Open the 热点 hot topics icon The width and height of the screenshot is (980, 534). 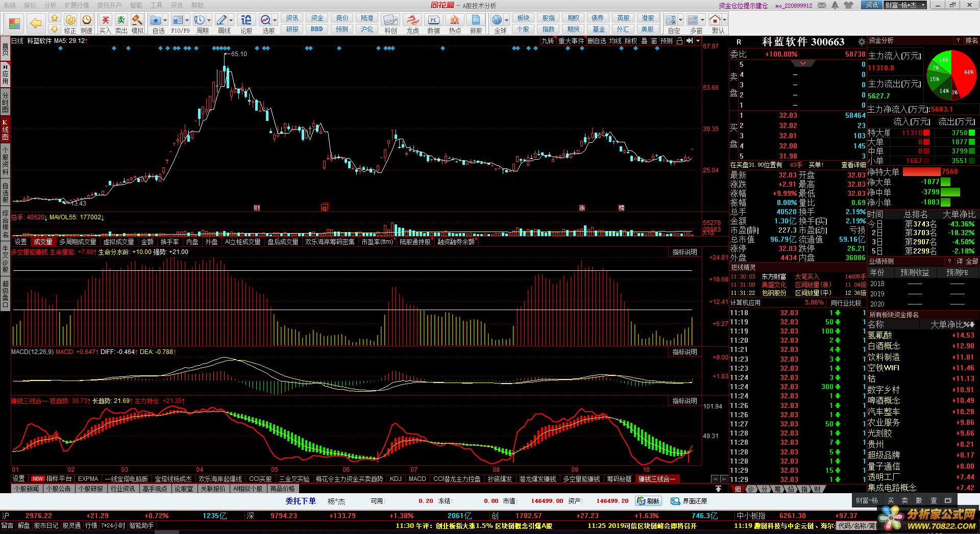pos(454,20)
